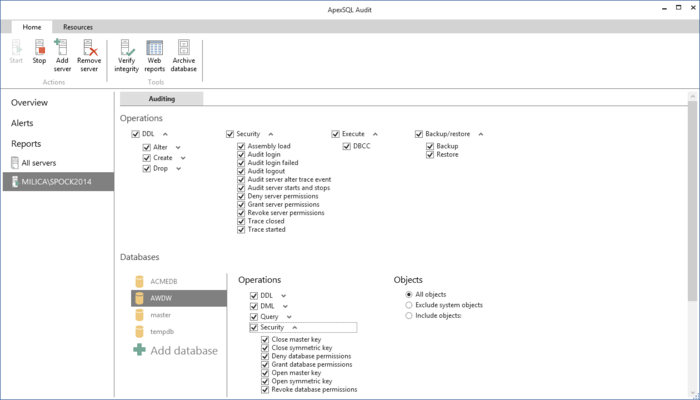This screenshot has width=700, height=400.
Task: Select the AWDW database
Action: [179, 298]
